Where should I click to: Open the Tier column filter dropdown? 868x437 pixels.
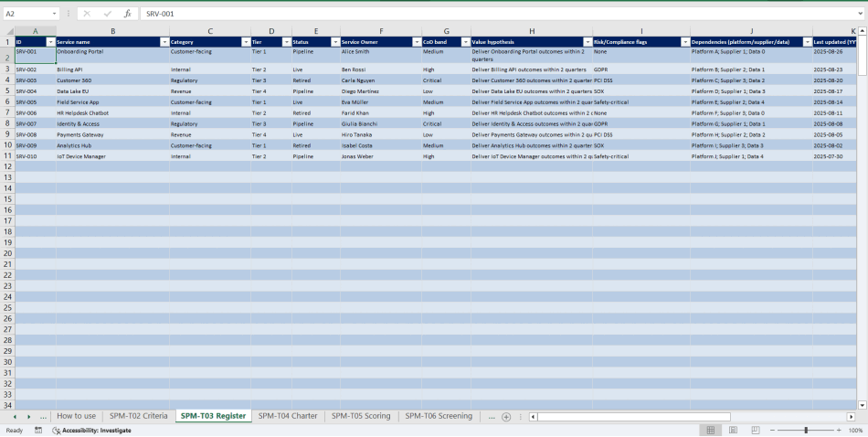pos(286,42)
